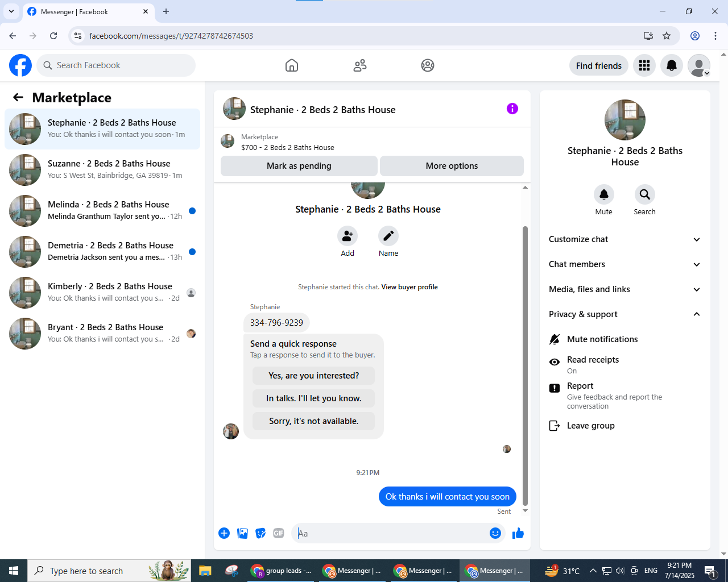Viewport: 728px width, 582px height.
Task: Show hidden system tray icons
Action: click(593, 571)
